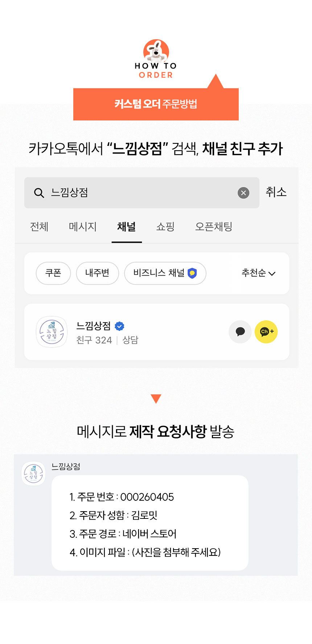Toggle the 비즈니스 채널 filter
This screenshot has width=312, height=644.
(x=165, y=273)
